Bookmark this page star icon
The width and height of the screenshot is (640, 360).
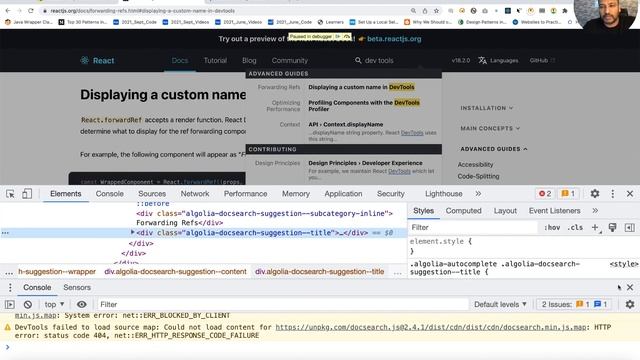pos(436,11)
